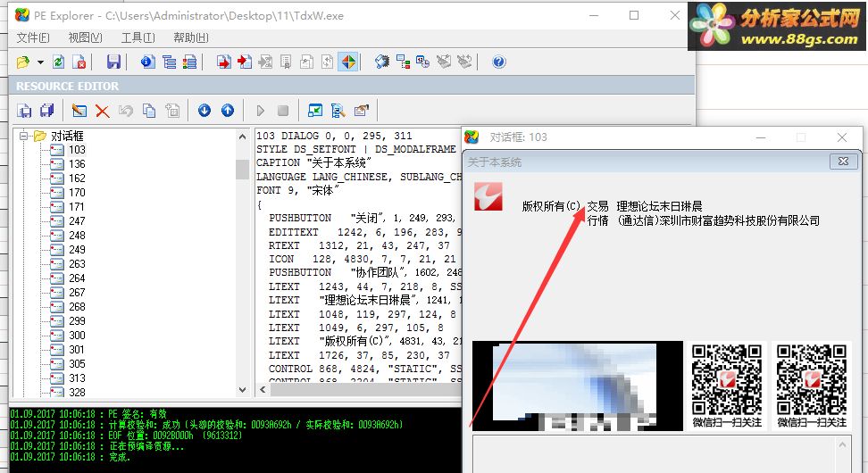Image resolution: width=868 pixels, height=473 pixels.
Task: Open the 工具(T) menu
Action: click(138, 37)
